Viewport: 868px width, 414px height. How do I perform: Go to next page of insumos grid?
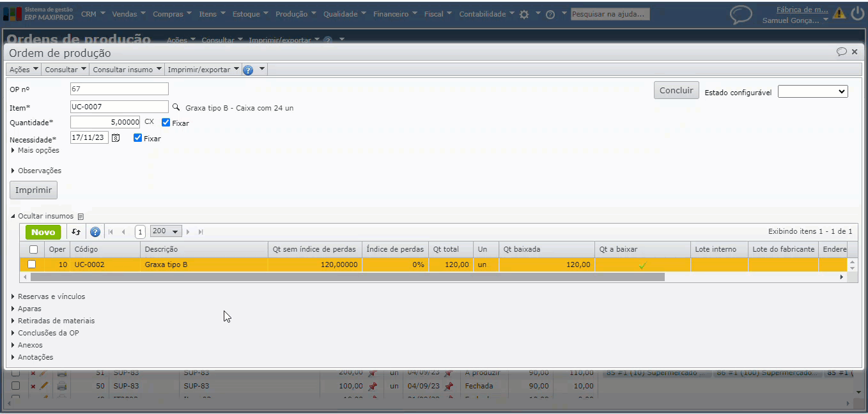pyautogui.click(x=188, y=232)
